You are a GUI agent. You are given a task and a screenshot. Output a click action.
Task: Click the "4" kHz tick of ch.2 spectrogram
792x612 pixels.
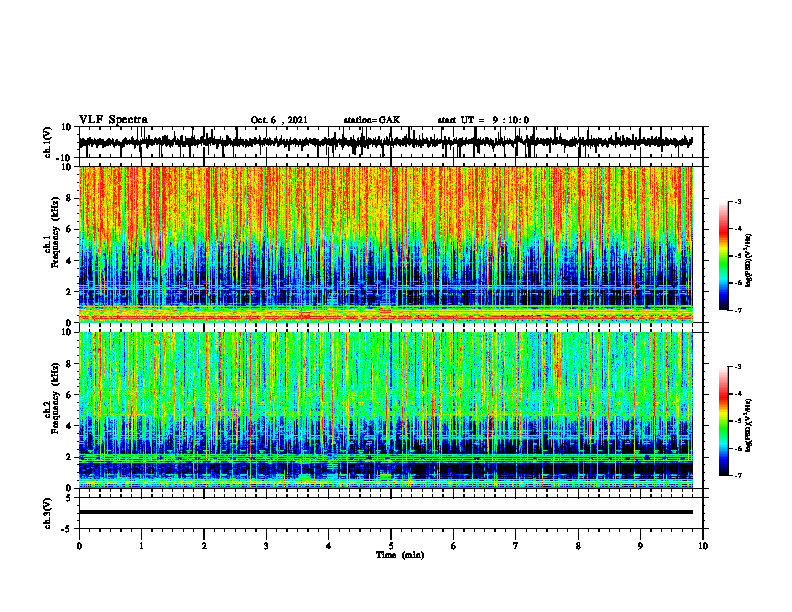tap(70, 426)
